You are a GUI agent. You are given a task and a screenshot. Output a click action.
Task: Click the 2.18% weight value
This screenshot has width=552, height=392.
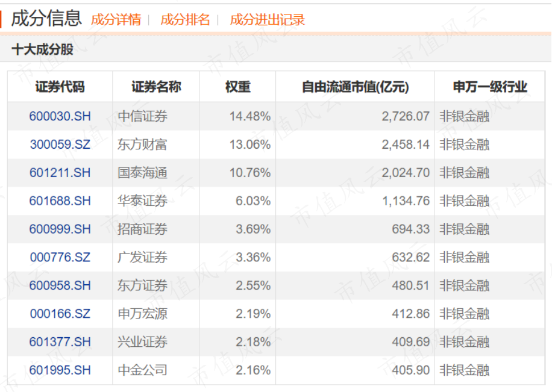(253, 341)
